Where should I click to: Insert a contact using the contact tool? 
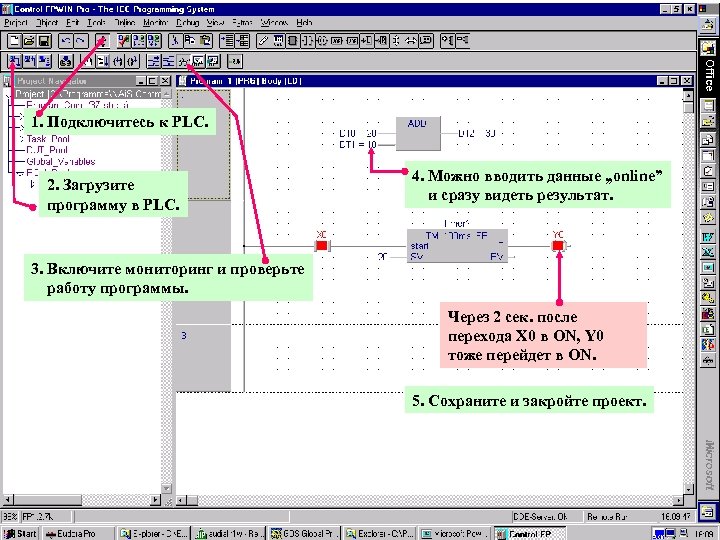307,41
